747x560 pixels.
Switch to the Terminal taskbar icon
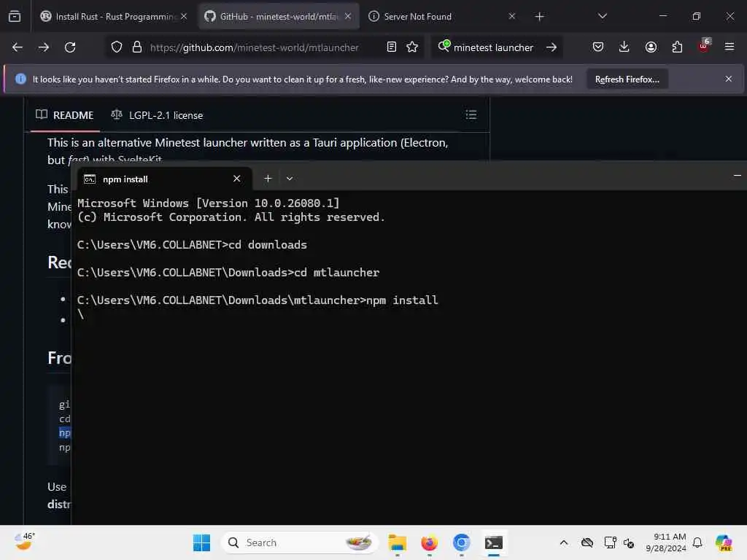(x=494, y=542)
